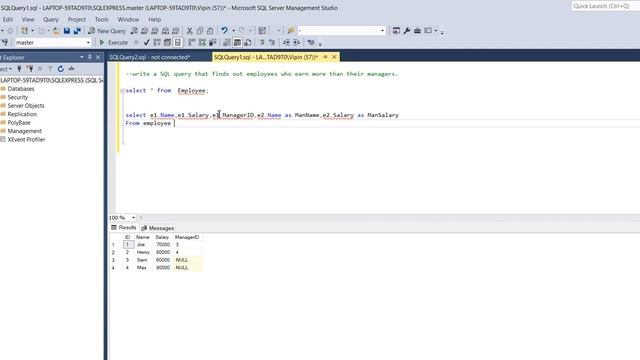Switch to the Messages tab
640x360 pixels.
(158, 228)
